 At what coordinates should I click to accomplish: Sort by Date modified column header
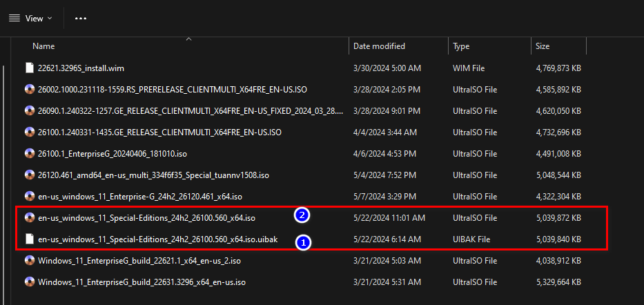[x=379, y=46]
